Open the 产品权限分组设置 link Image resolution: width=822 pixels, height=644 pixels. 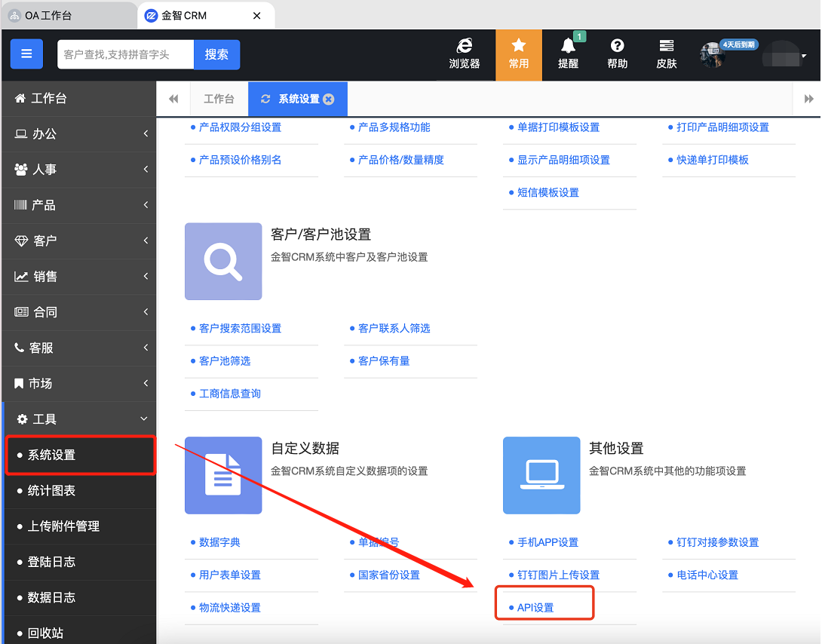pyautogui.click(x=240, y=127)
